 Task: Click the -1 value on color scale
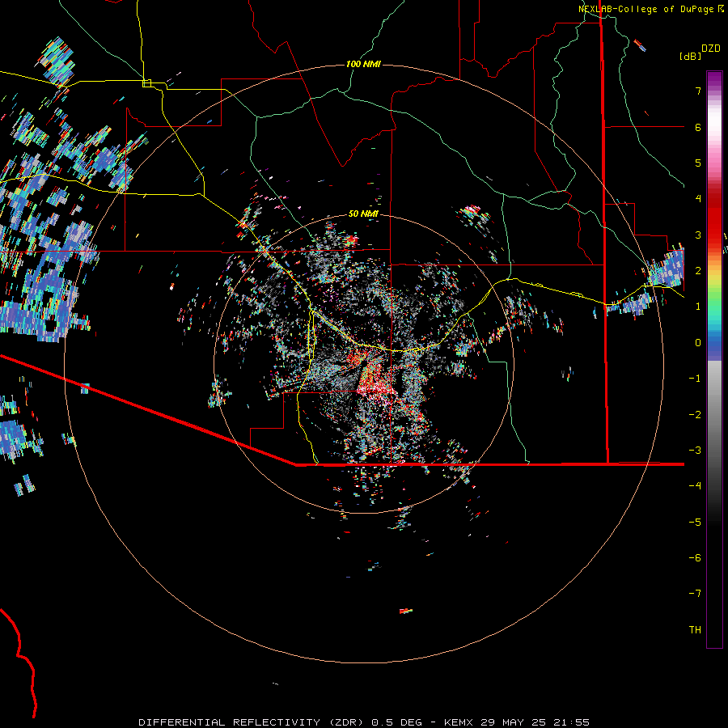tap(695, 379)
